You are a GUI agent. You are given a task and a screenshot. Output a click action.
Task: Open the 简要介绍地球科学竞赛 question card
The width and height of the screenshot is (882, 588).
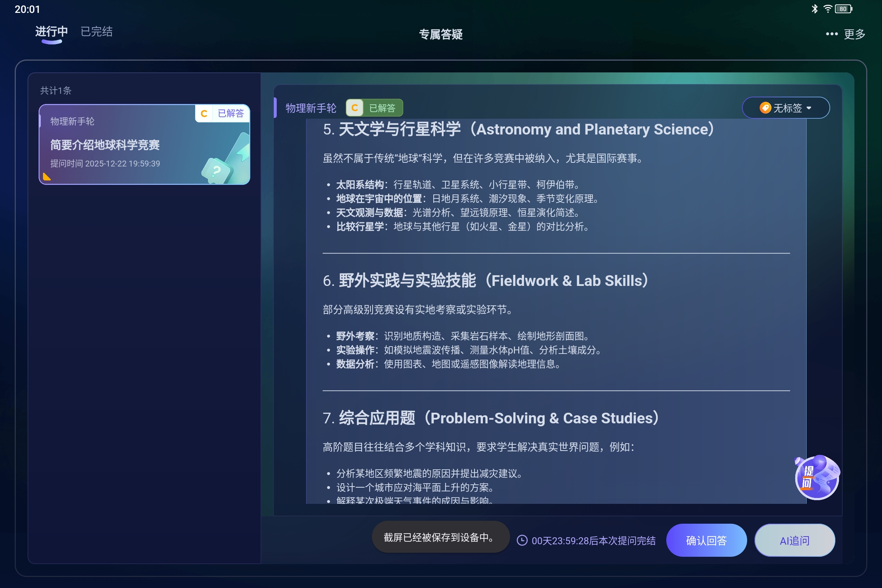tap(144, 145)
